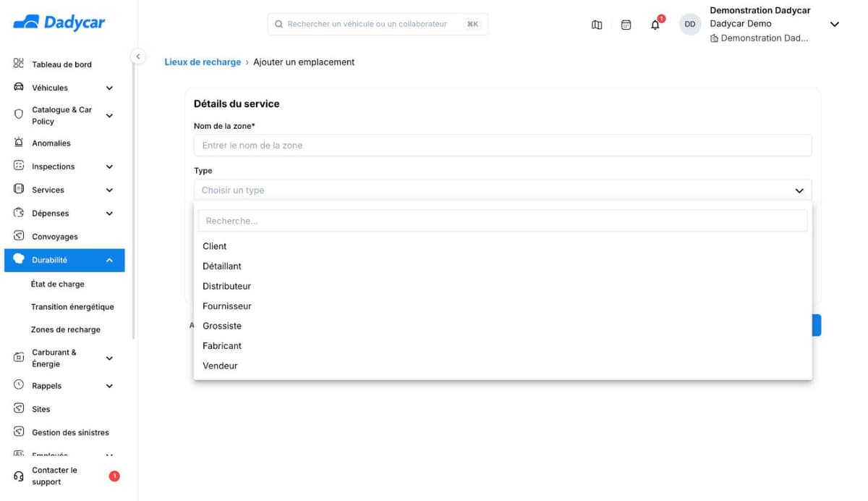
Task: Click the vehicle or collaborator search bar
Action: [378, 24]
